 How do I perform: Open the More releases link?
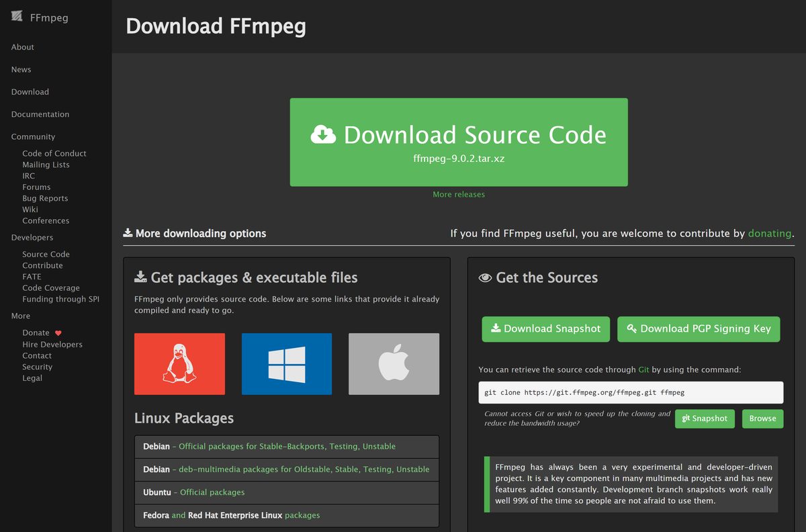click(x=459, y=194)
